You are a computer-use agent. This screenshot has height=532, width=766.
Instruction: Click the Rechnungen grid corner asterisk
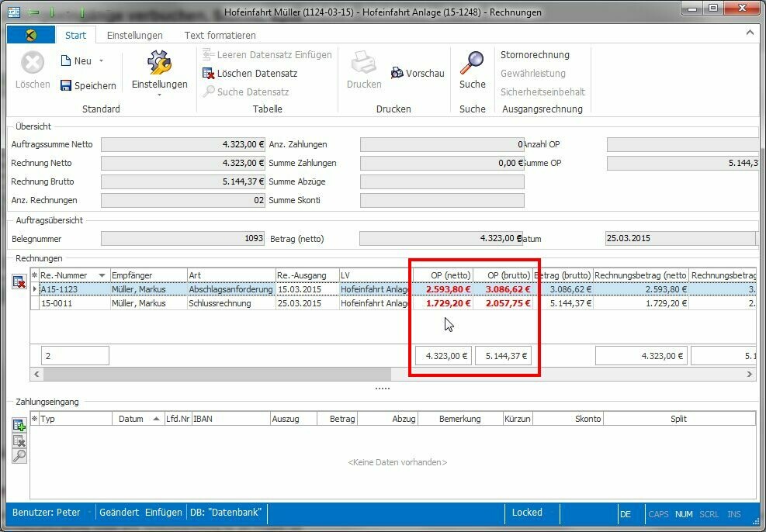click(x=35, y=275)
